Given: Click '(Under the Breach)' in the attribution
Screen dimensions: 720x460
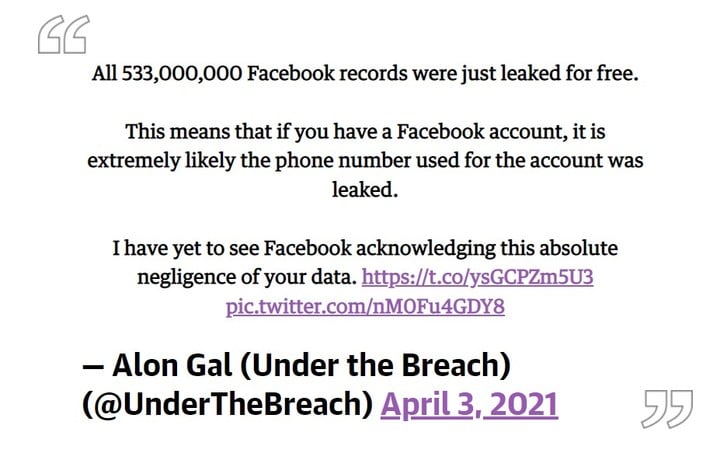Looking at the screenshot, I should pos(375,366).
